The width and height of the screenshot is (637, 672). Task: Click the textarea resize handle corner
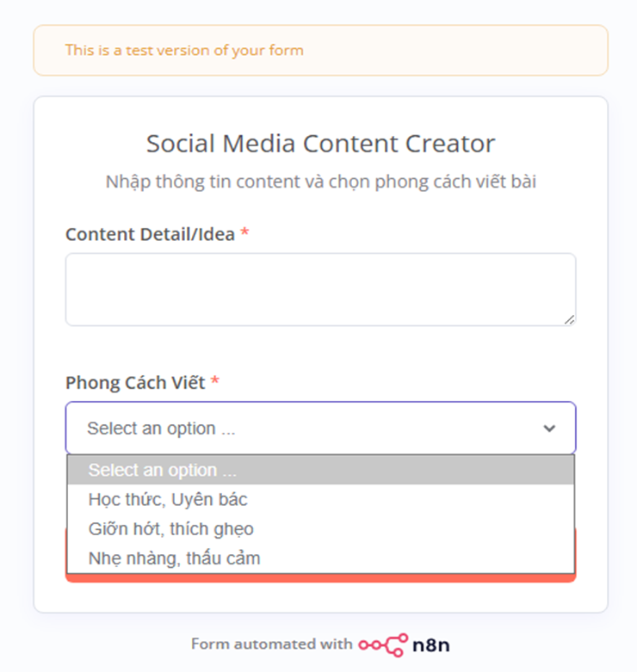click(569, 319)
